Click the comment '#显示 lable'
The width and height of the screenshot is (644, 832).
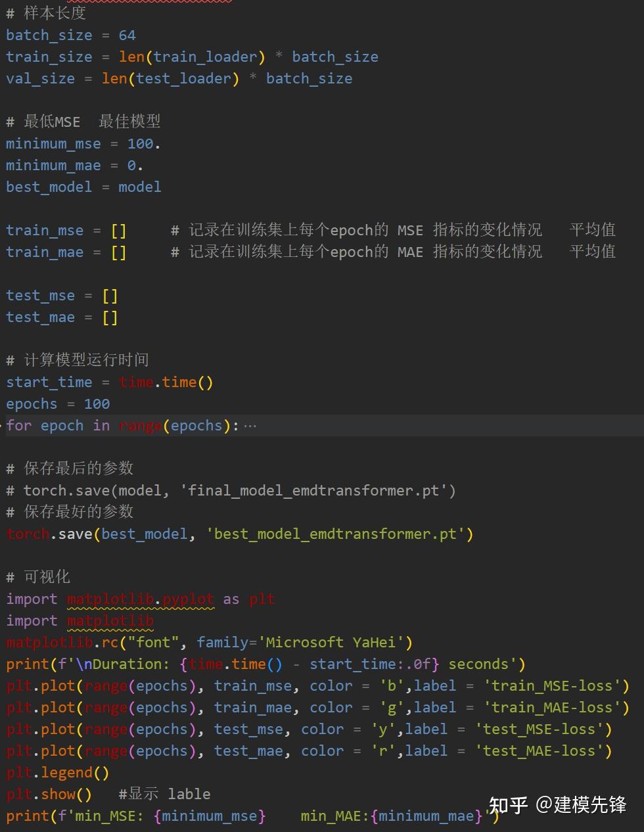[164, 794]
